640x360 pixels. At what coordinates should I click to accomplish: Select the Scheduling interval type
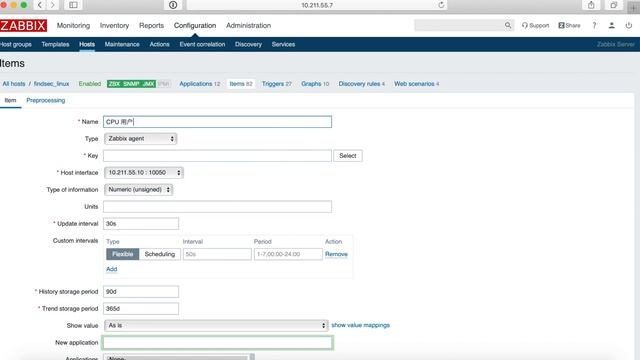(160, 254)
